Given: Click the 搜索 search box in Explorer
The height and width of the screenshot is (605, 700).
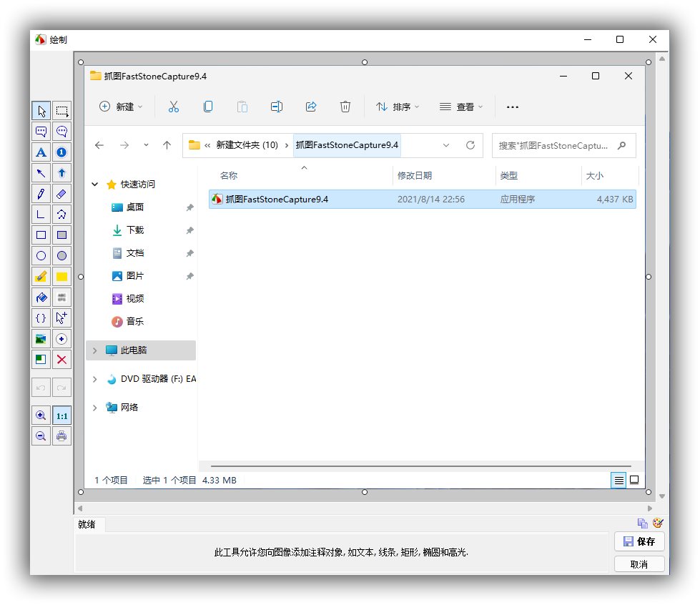Looking at the screenshot, I should point(564,146).
